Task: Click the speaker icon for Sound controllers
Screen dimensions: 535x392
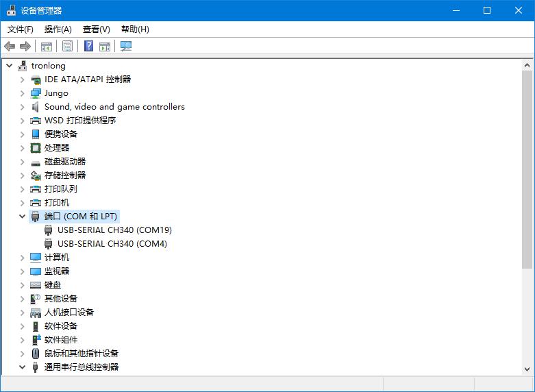Action: [x=36, y=107]
